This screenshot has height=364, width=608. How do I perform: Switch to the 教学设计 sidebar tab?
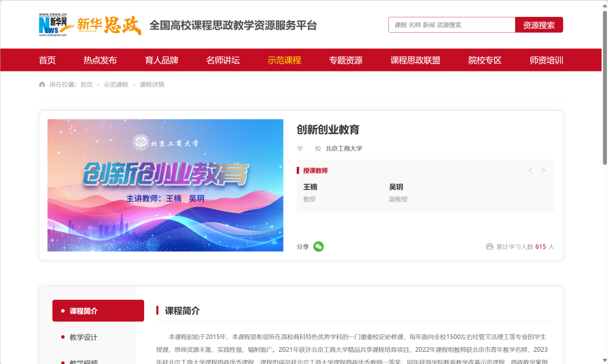click(84, 337)
